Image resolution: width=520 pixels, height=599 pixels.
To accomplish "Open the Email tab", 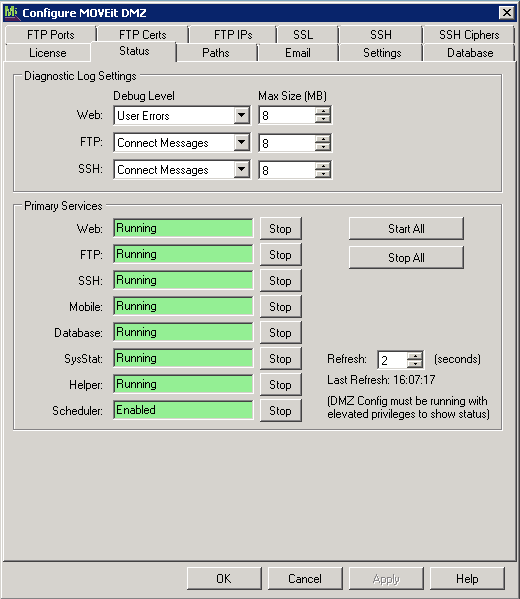I will click(298, 53).
